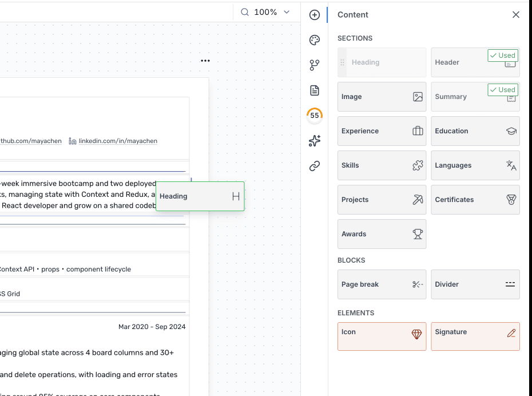Click the Used badge on Header
This screenshot has width=532, height=396.
(x=503, y=56)
